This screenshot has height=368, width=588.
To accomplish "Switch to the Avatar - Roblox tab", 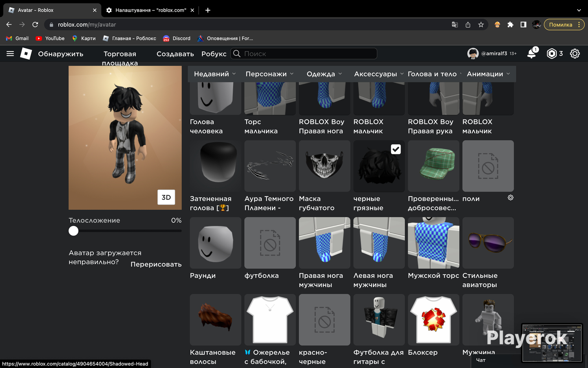I will coord(51,10).
